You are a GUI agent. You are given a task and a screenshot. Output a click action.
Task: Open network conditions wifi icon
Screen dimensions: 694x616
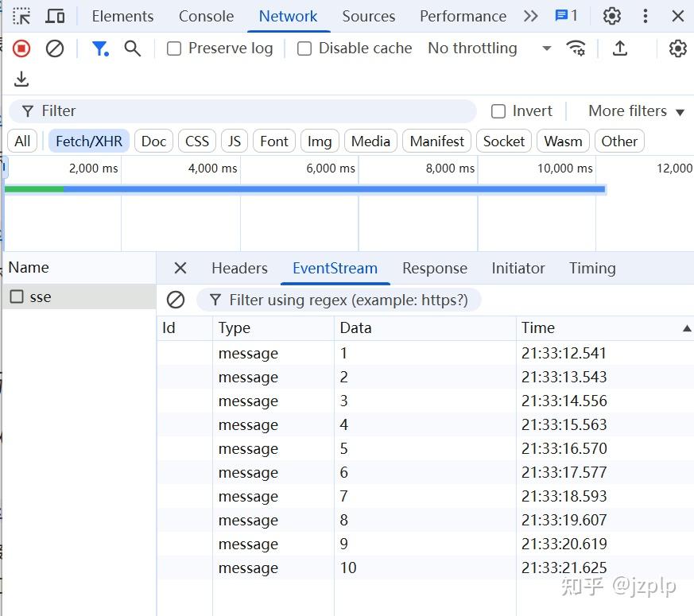[576, 48]
